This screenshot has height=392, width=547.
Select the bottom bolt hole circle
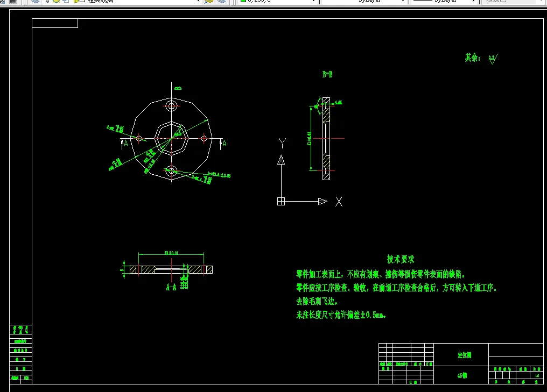click(171, 171)
